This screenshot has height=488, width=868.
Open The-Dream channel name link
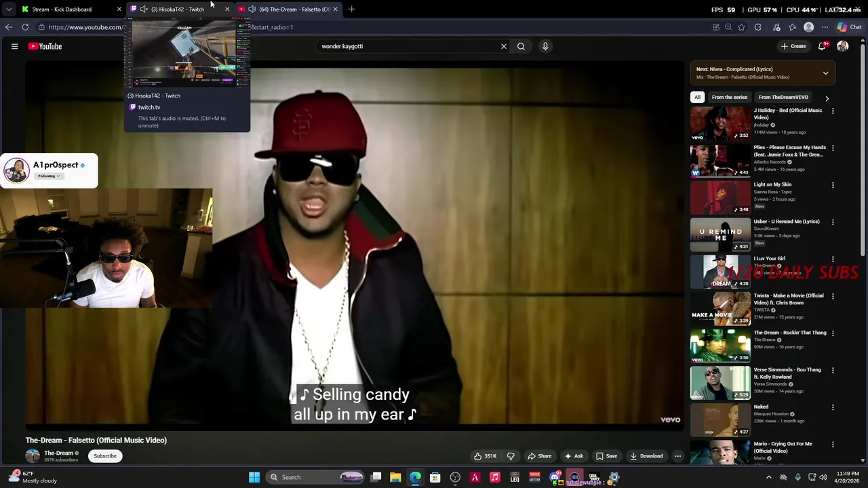(x=58, y=453)
